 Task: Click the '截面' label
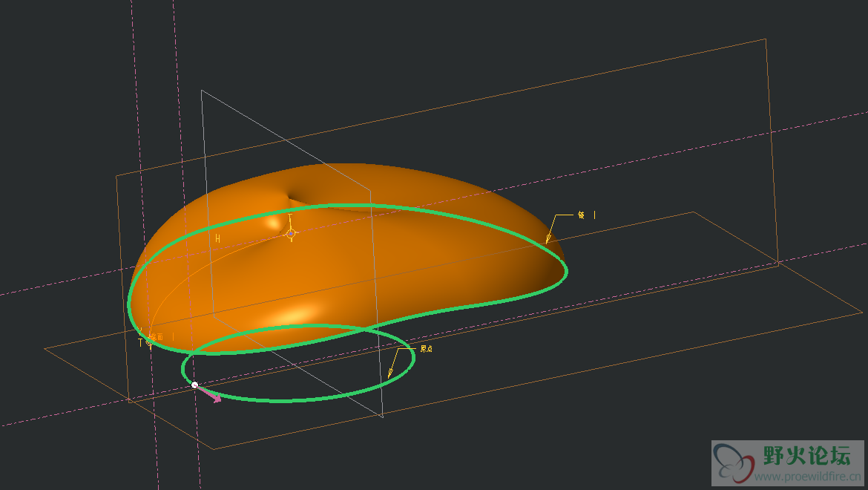[x=157, y=336]
